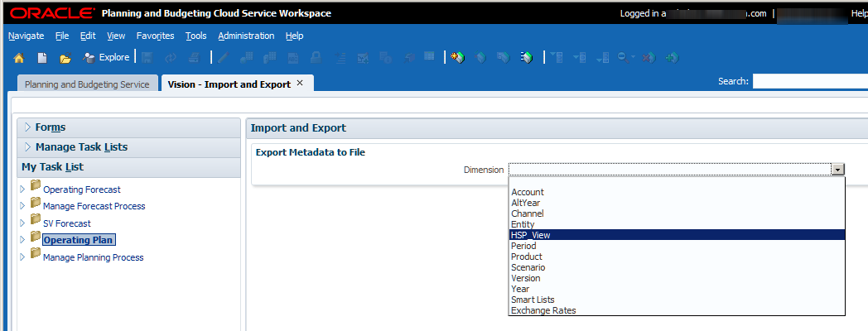This screenshot has width=868, height=331.
Task: Choose Scenario from the Dimension list
Action: [677, 267]
